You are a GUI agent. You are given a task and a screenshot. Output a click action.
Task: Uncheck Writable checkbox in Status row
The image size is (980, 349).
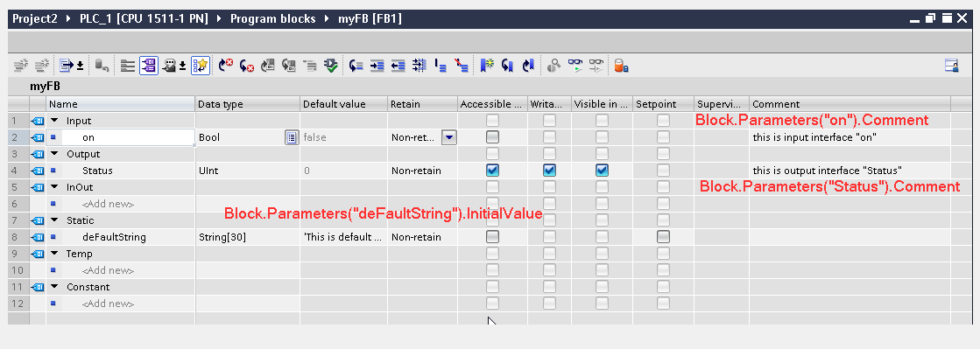549,170
